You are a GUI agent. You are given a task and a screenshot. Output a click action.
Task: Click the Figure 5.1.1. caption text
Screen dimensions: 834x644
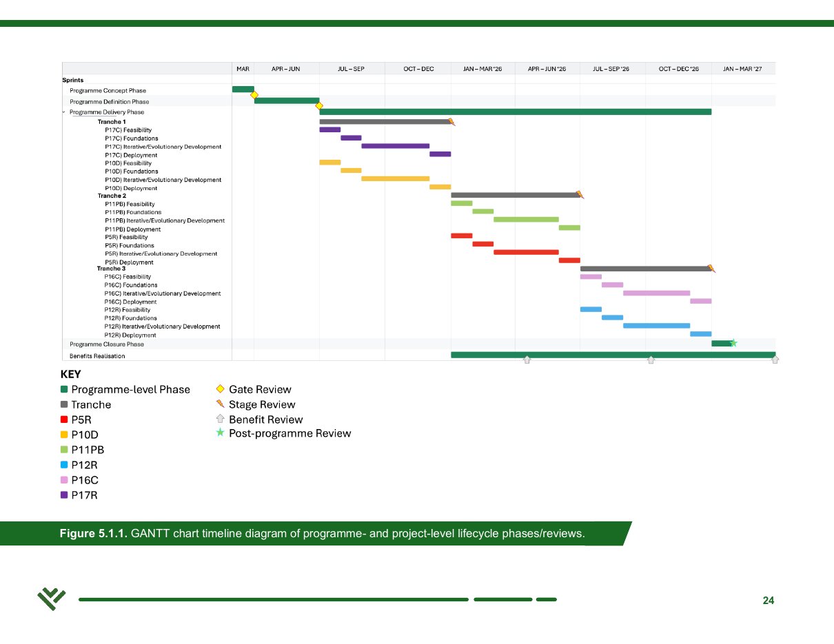(x=322, y=534)
